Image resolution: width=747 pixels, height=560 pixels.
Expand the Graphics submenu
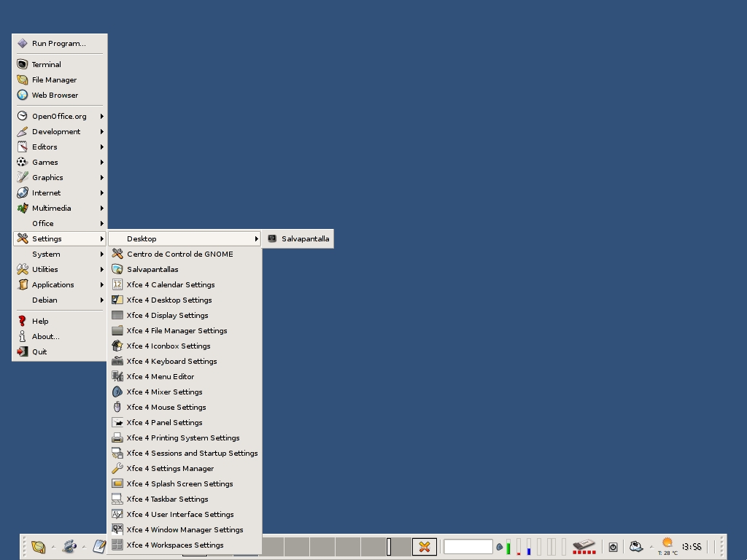tap(60, 177)
